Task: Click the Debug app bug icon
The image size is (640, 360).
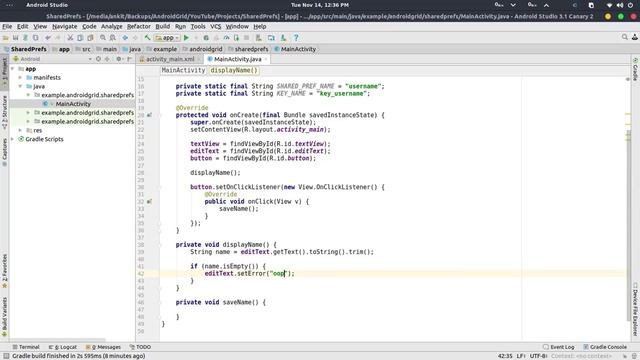Action: point(206,38)
